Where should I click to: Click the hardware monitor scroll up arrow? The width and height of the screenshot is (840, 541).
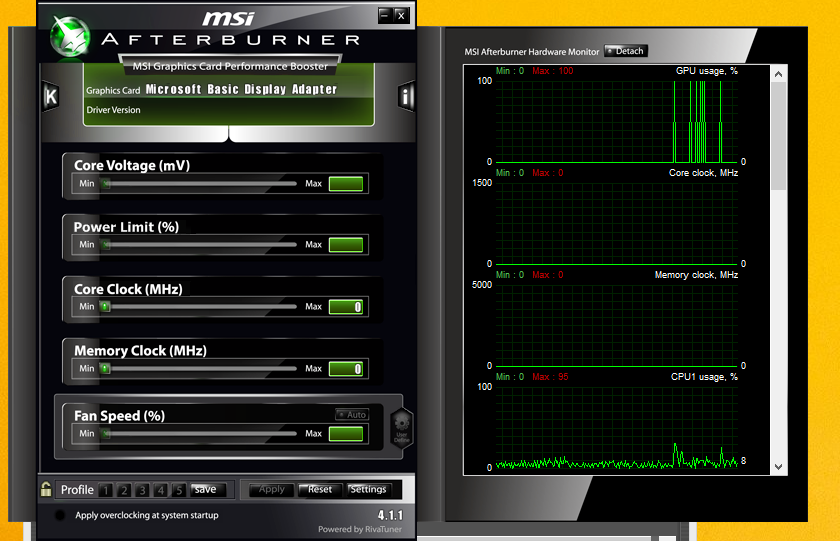(778, 74)
